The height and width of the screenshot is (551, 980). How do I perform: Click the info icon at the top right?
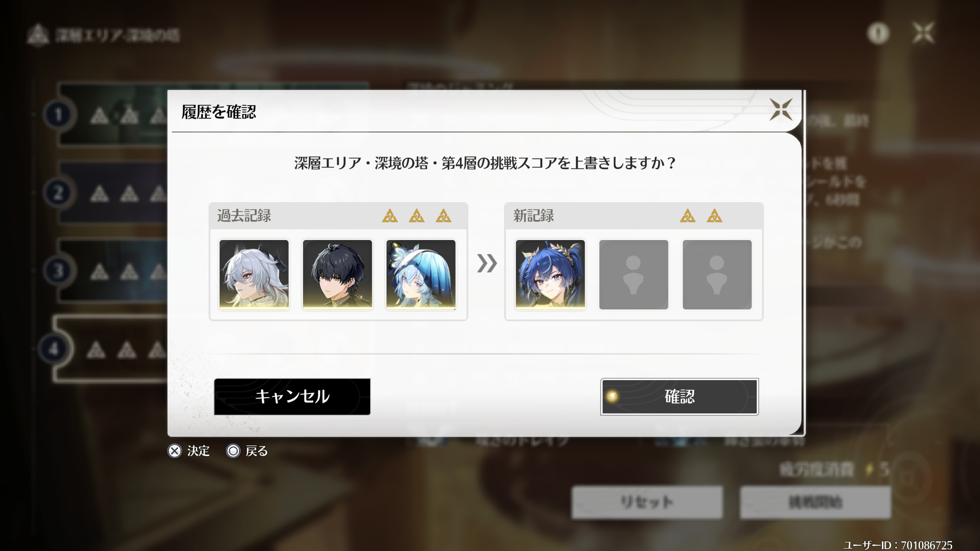pos(878,33)
